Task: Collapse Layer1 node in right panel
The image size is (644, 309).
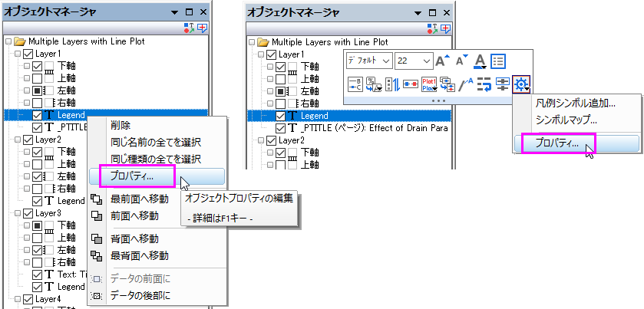Action: [x=261, y=54]
